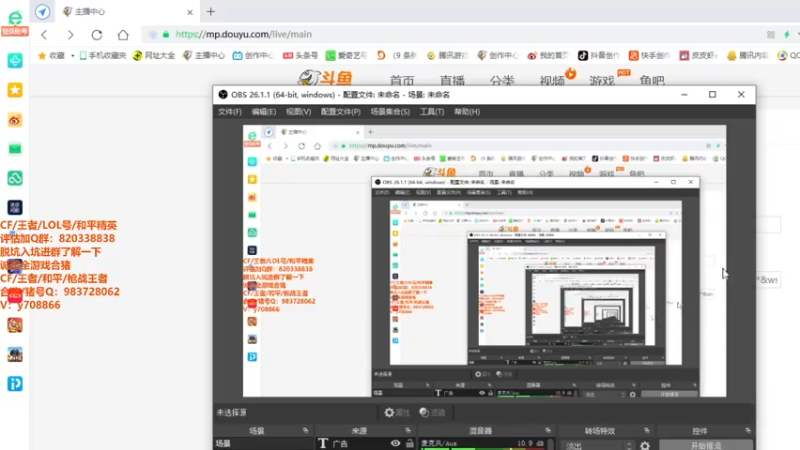The height and width of the screenshot is (450, 800).
Task: Open the 手机收藏夹 bookmark
Action: coord(103,56)
